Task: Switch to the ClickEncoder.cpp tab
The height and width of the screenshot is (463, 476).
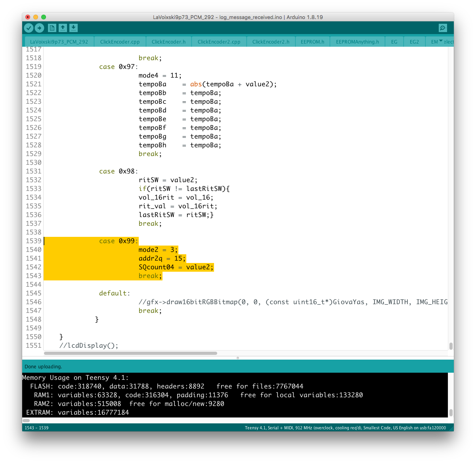Action: 120,42
